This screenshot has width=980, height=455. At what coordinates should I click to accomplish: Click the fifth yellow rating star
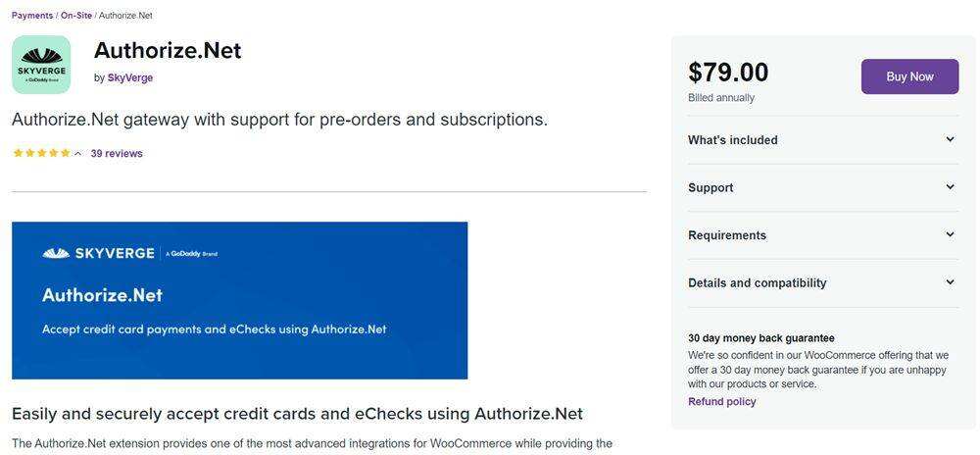pos(66,154)
